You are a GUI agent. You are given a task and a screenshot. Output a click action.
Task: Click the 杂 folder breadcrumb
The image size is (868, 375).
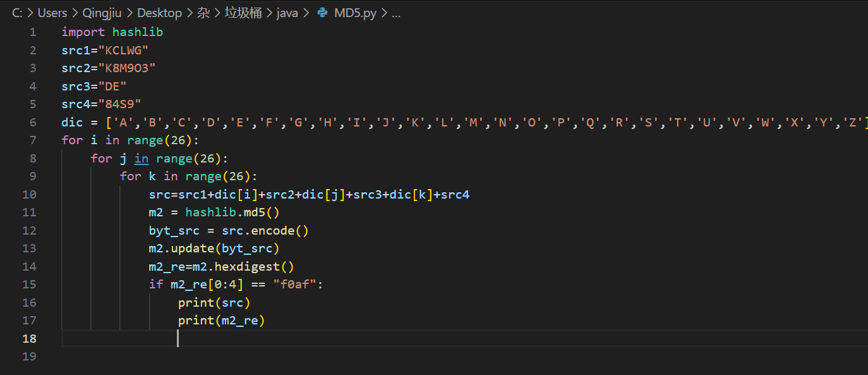coord(203,13)
